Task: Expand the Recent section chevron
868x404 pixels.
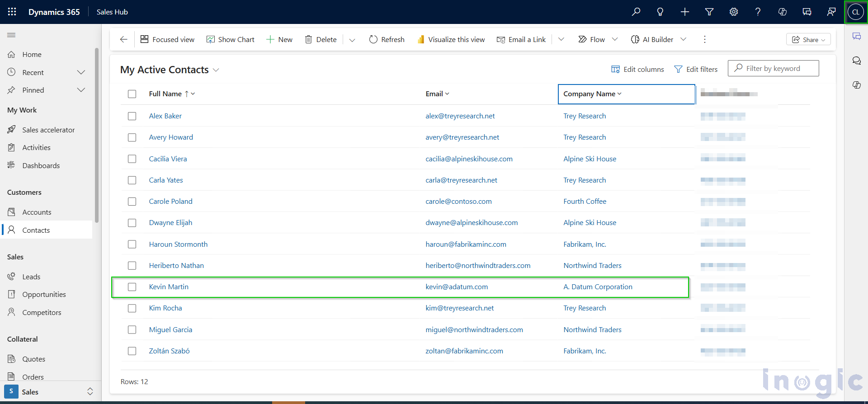Action: pos(81,72)
